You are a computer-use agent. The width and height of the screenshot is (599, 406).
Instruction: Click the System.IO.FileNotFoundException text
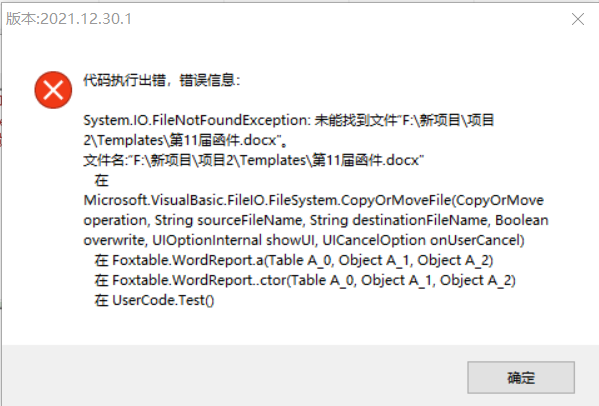198,120
